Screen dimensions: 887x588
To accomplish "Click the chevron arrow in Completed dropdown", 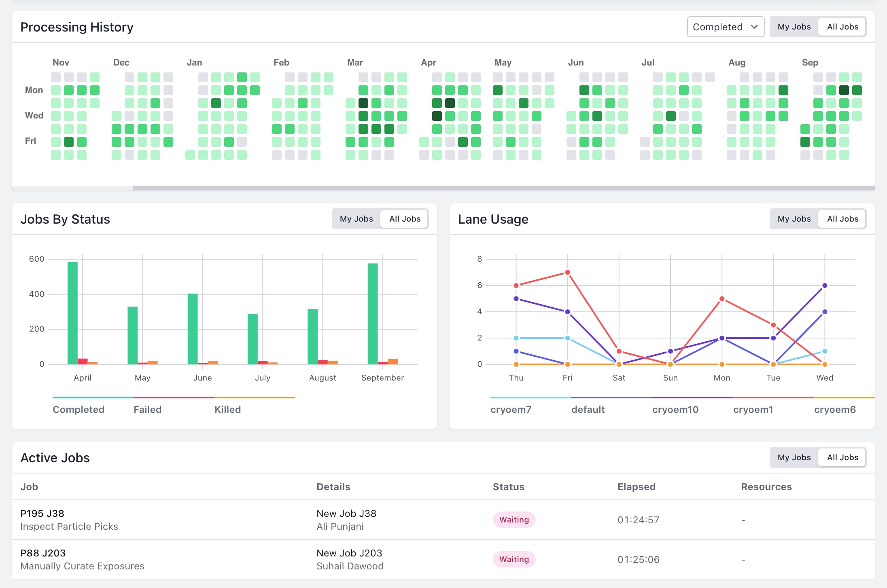I will [x=754, y=27].
